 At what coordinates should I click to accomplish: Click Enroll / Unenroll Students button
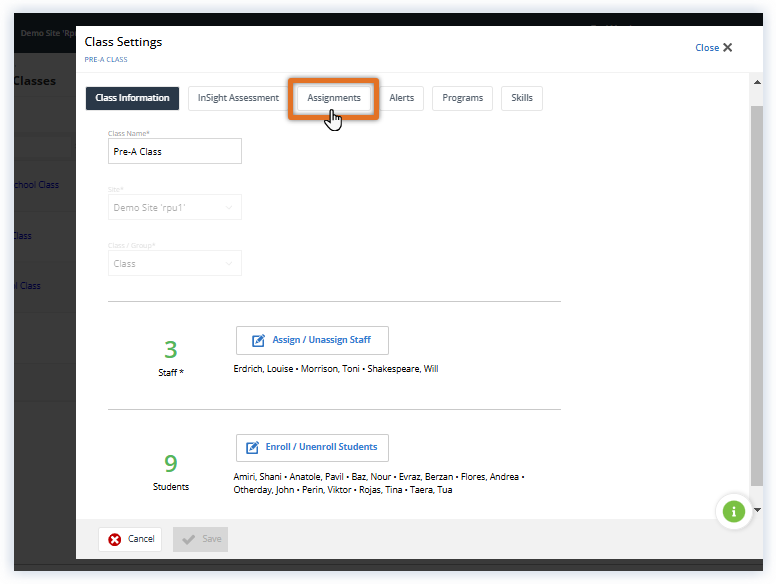(312, 447)
